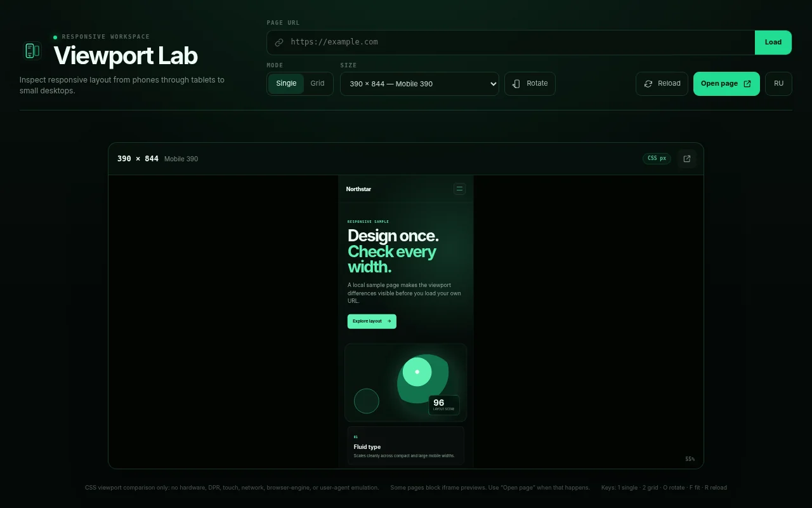Click the "RESPONSIVE WORKSPACE" label
Screen dimensions: 812x508
click(x=106, y=37)
